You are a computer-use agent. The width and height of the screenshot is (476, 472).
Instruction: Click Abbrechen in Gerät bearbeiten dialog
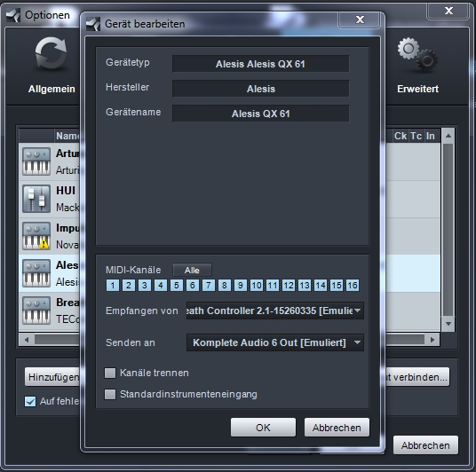click(337, 428)
